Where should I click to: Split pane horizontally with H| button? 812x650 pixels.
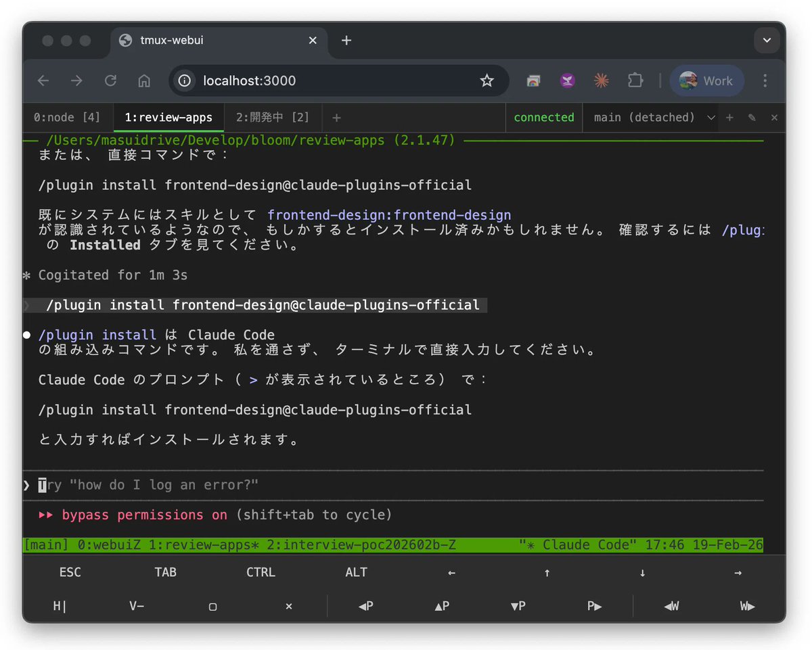[60, 606]
